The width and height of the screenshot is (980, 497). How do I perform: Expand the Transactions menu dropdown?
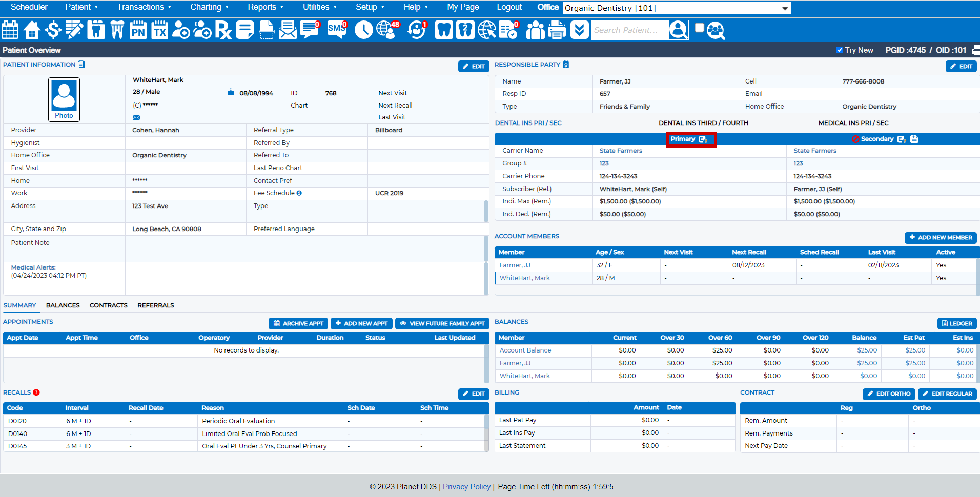144,7
